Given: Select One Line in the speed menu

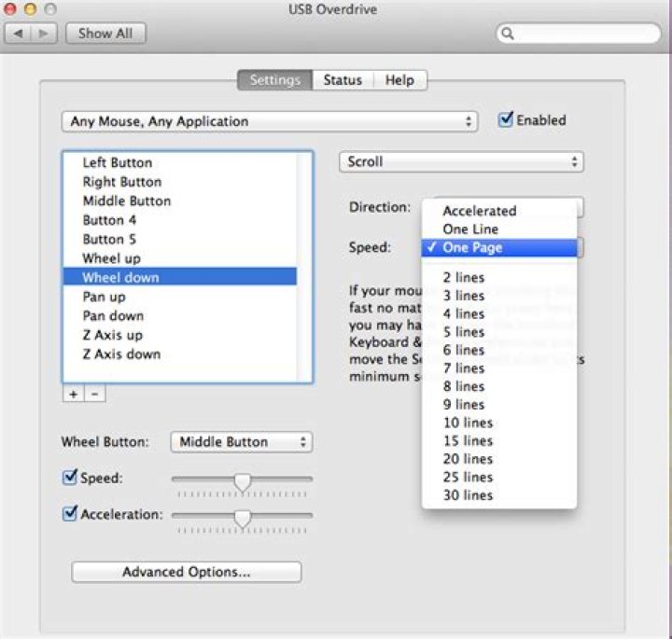Looking at the screenshot, I should point(499,229).
